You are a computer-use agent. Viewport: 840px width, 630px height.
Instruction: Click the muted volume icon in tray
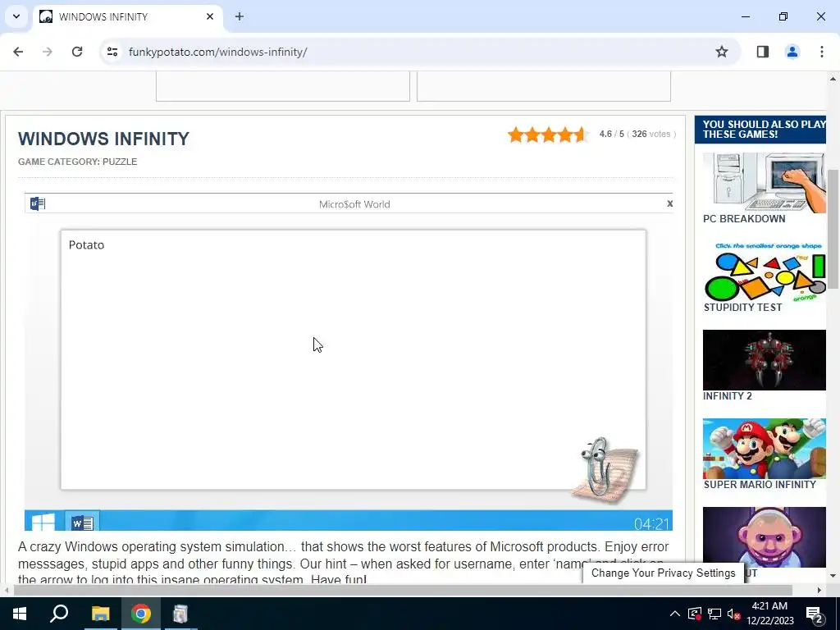point(733,614)
